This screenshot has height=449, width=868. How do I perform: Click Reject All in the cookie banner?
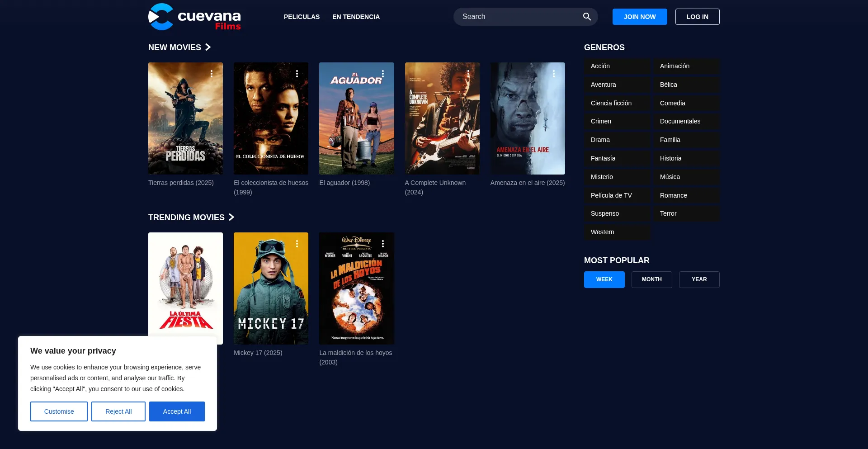[x=118, y=411]
